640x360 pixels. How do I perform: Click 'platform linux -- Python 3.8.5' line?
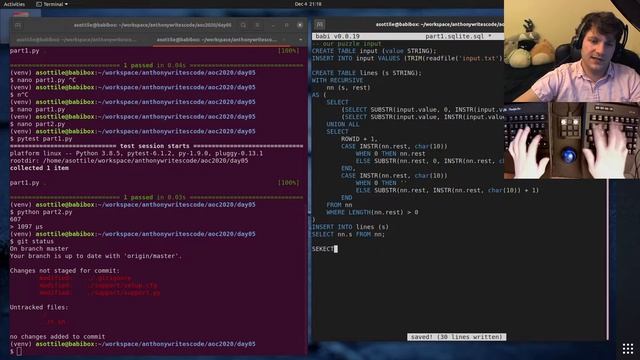[x=136, y=153]
